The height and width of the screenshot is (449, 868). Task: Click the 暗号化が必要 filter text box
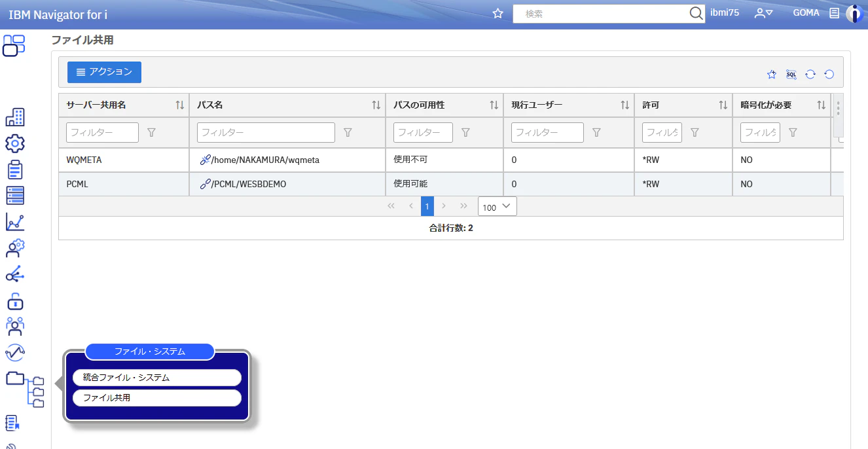(761, 132)
